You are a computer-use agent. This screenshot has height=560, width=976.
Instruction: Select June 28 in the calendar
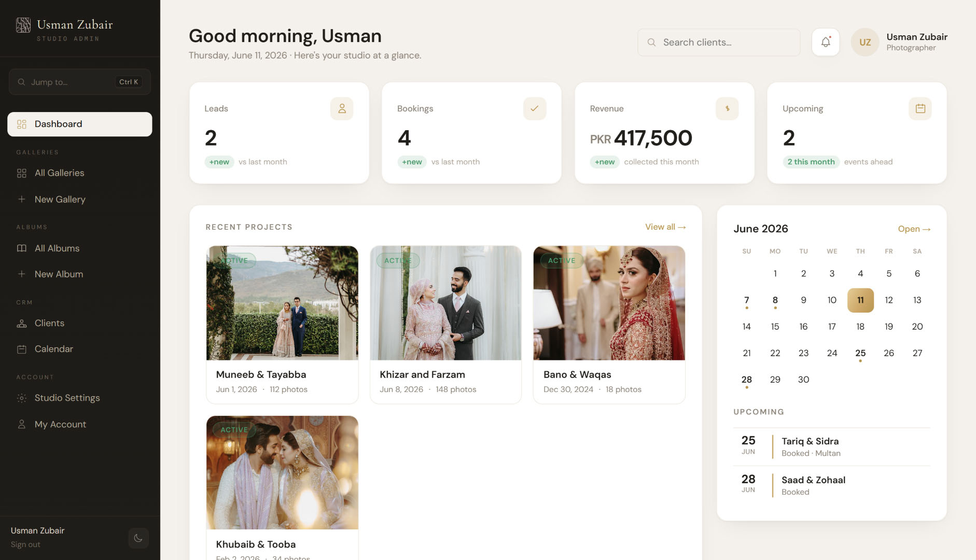pos(747,380)
